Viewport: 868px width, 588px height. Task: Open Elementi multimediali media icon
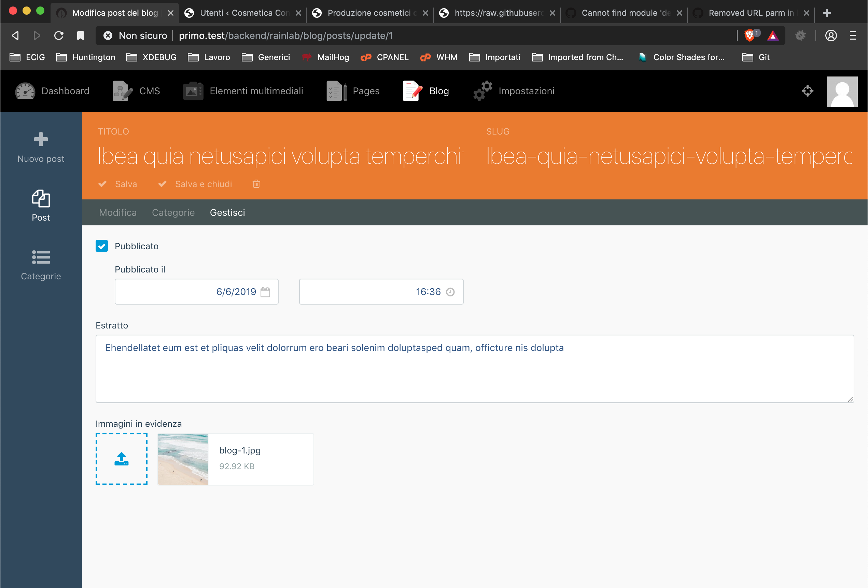click(x=193, y=91)
